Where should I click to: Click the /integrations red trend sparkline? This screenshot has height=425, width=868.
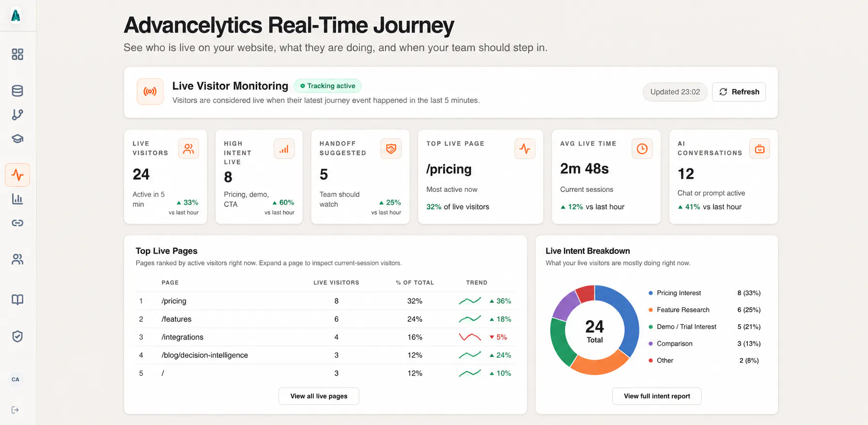(470, 337)
